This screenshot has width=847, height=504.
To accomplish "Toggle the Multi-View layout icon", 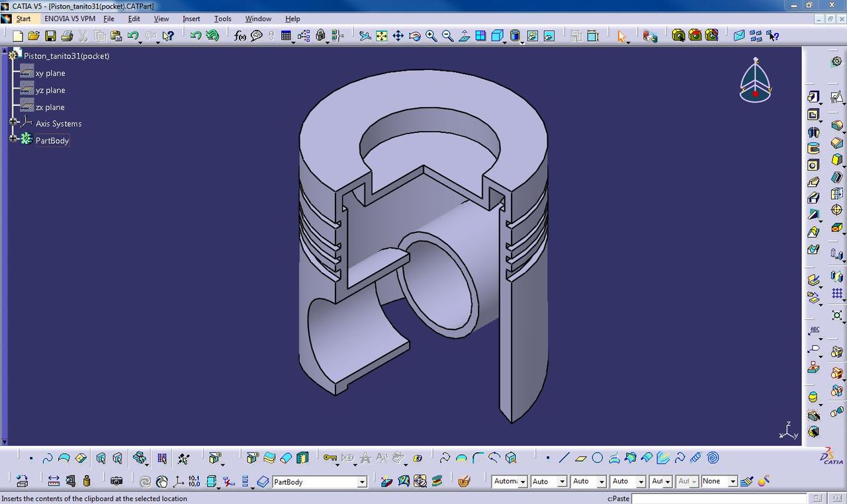I will [480, 36].
